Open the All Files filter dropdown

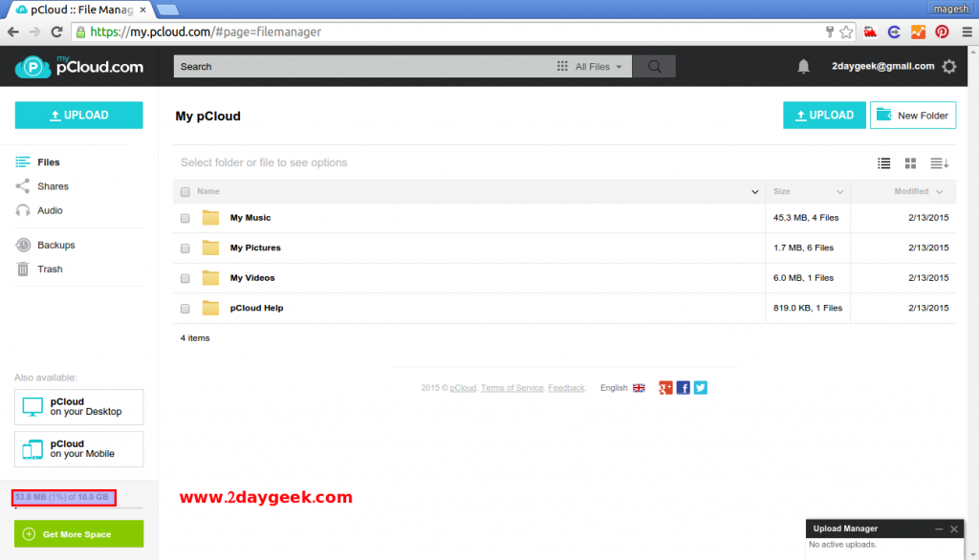(592, 66)
